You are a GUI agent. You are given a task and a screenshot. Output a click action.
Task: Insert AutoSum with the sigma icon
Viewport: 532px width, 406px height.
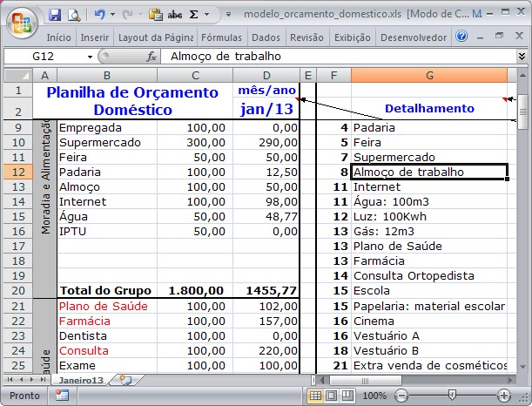pyautogui.click(x=194, y=15)
